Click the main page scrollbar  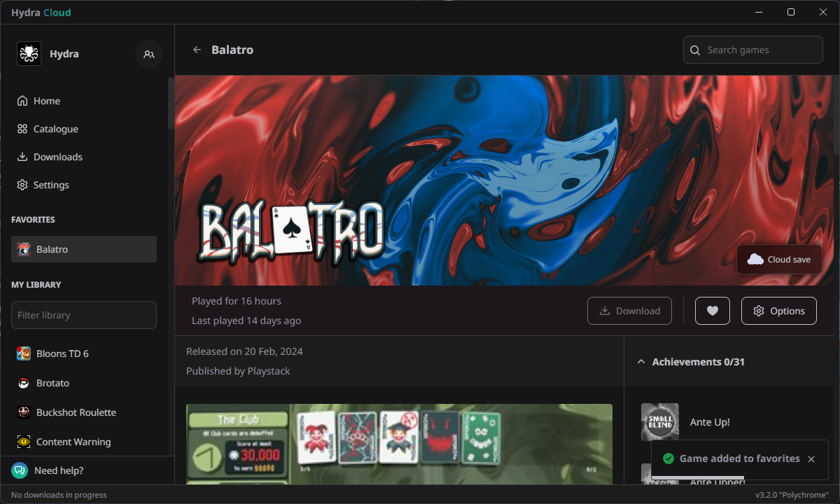click(836, 115)
